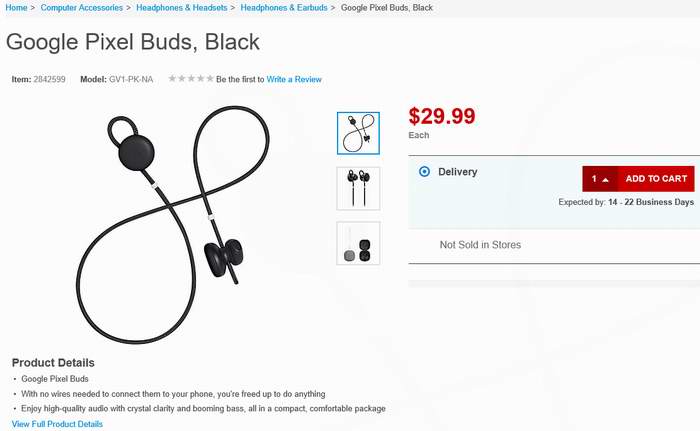The image size is (700, 431).
Task: Open Headphones & Earbuds breadcrumb
Action: coord(284,8)
